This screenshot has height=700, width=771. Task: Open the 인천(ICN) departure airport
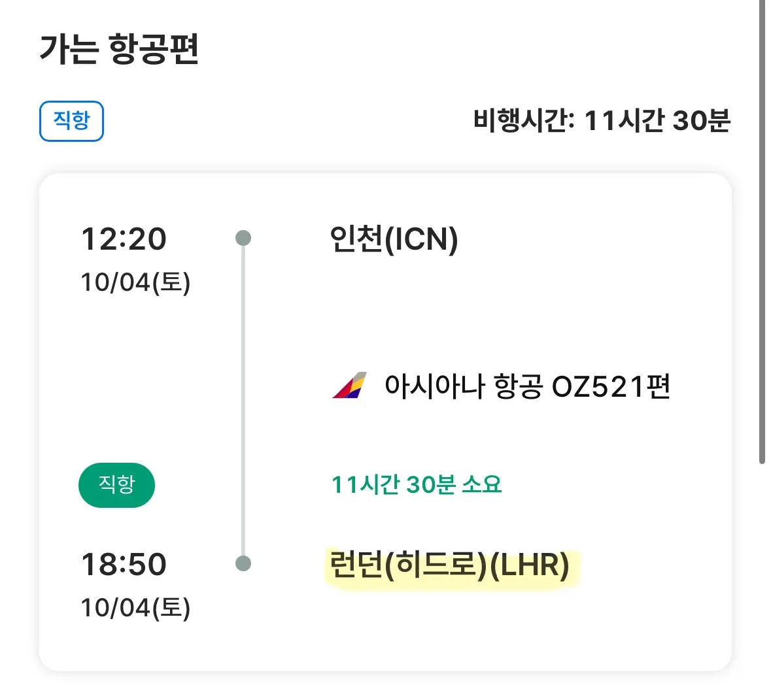click(x=394, y=239)
